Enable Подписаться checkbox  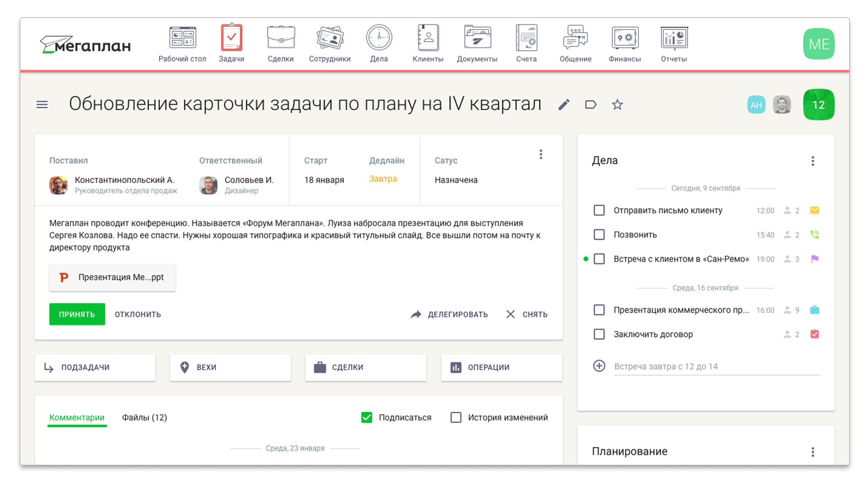click(367, 417)
